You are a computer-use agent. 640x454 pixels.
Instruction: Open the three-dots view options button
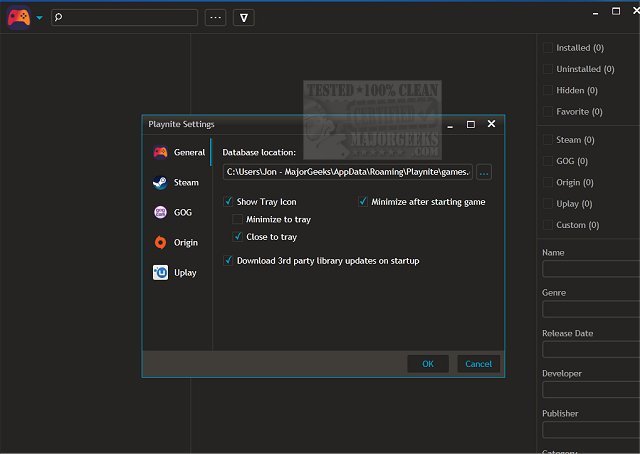click(215, 17)
